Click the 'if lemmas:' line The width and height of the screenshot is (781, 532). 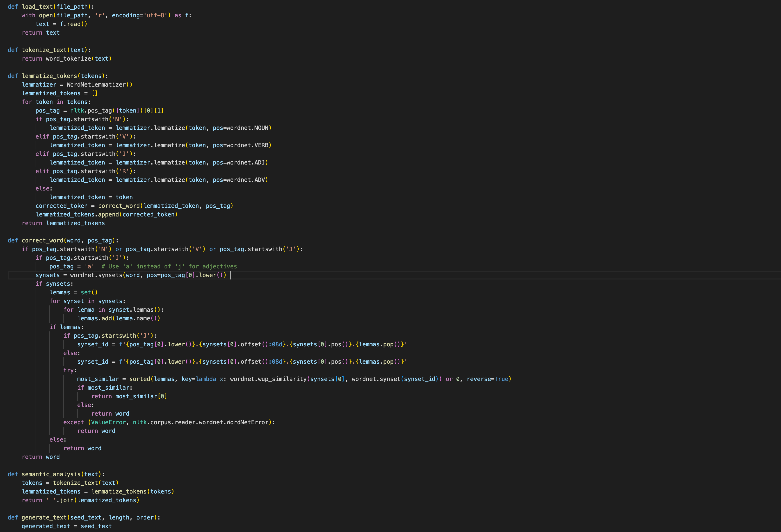67,328
